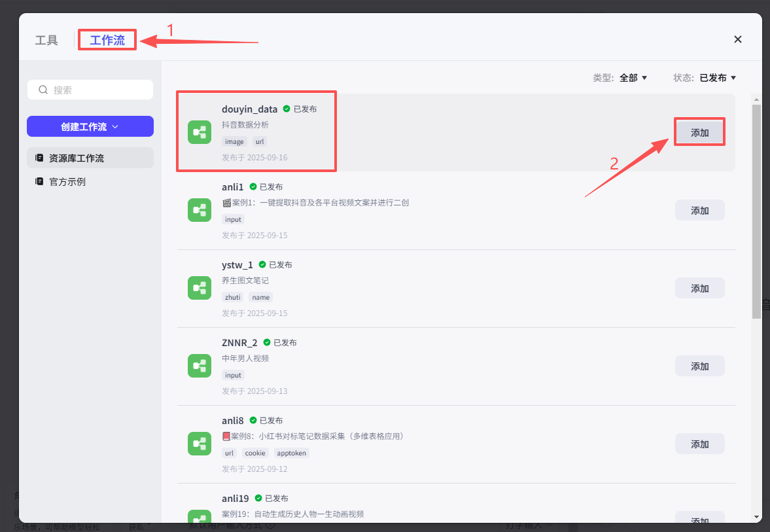Add the ystw_1 workflow
This screenshot has height=532, width=770.
tap(699, 288)
